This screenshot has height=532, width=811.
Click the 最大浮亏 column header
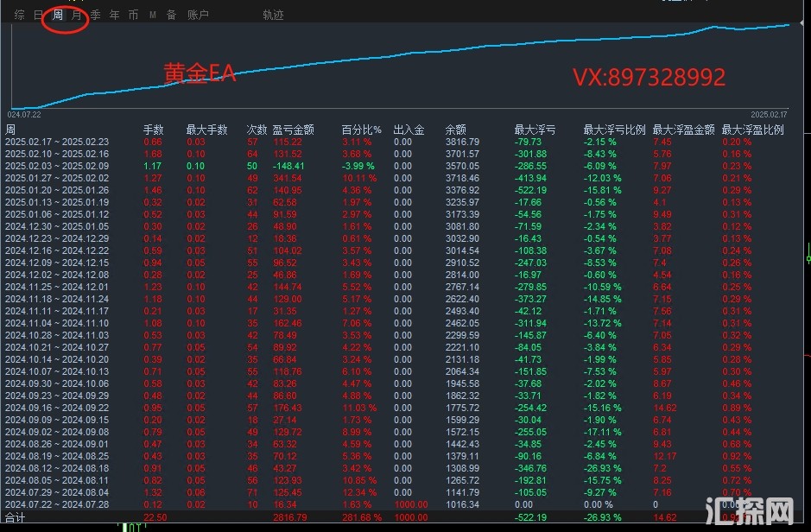pyautogui.click(x=535, y=130)
